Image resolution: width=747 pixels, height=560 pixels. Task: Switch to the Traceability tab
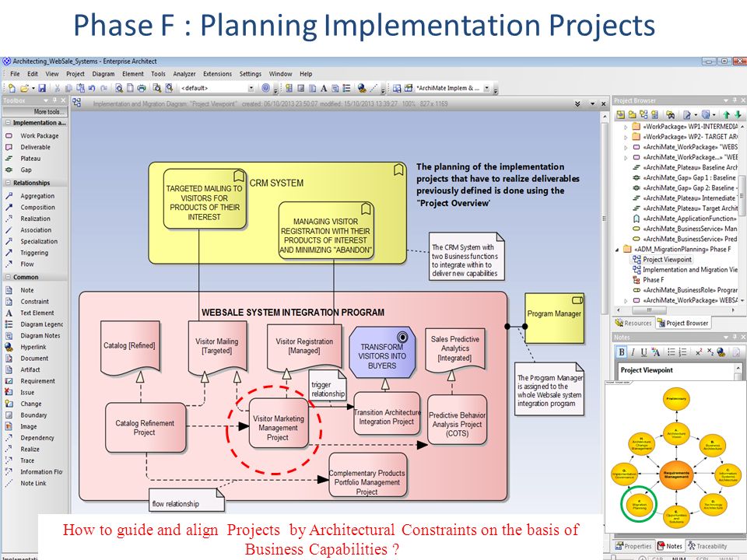(708, 546)
